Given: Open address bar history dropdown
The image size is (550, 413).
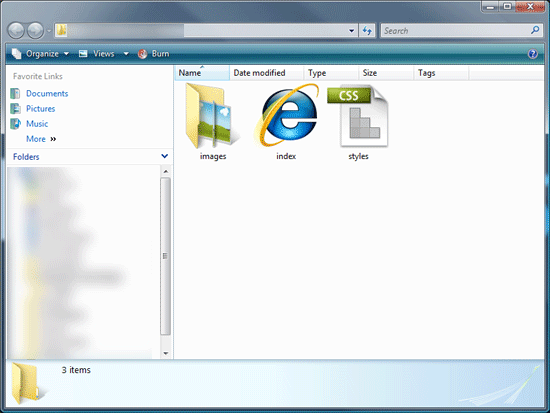Looking at the screenshot, I should pos(351,31).
